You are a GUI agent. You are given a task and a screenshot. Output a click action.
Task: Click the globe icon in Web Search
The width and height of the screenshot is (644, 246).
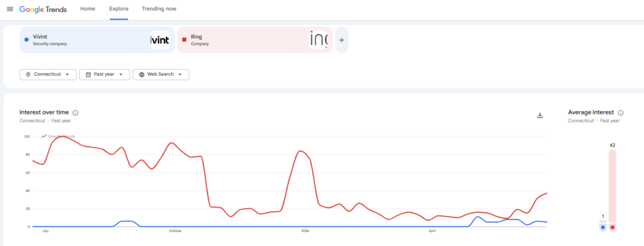142,74
